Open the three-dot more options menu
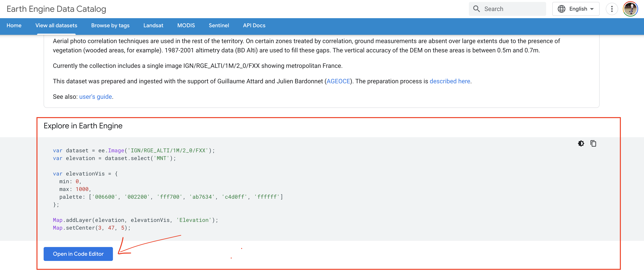 612,9
